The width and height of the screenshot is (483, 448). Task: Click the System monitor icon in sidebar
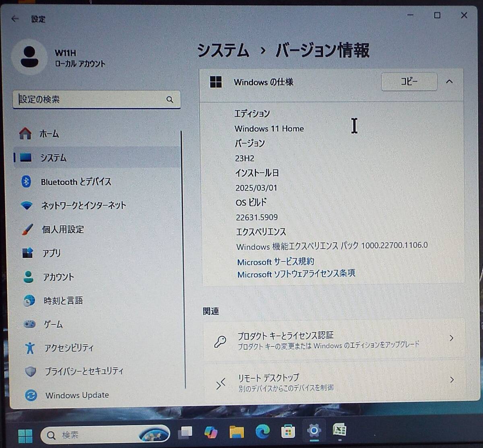(x=26, y=158)
